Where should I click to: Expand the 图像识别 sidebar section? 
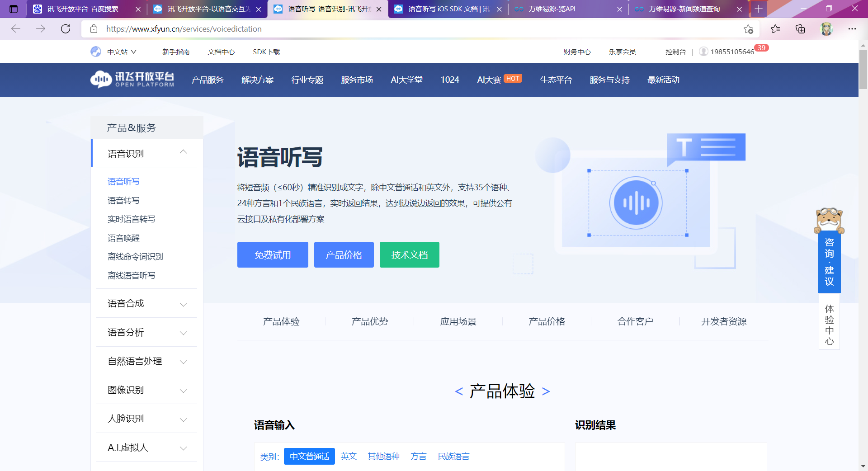(x=183, y=391)
